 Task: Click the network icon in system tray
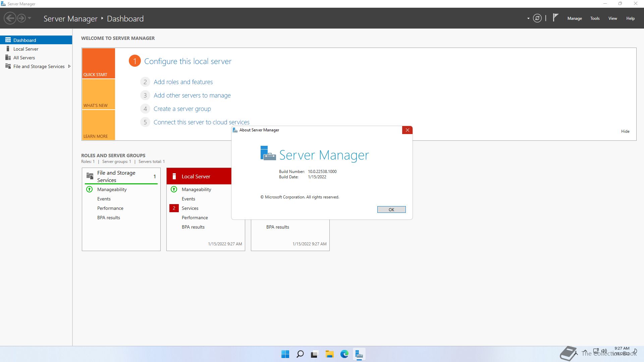[596, 351]
